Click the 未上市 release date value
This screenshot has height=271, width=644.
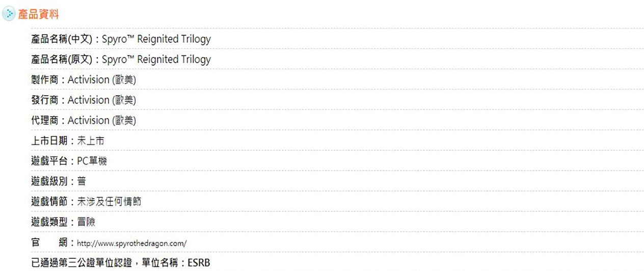pyautogui.click(x=91, y=141)
